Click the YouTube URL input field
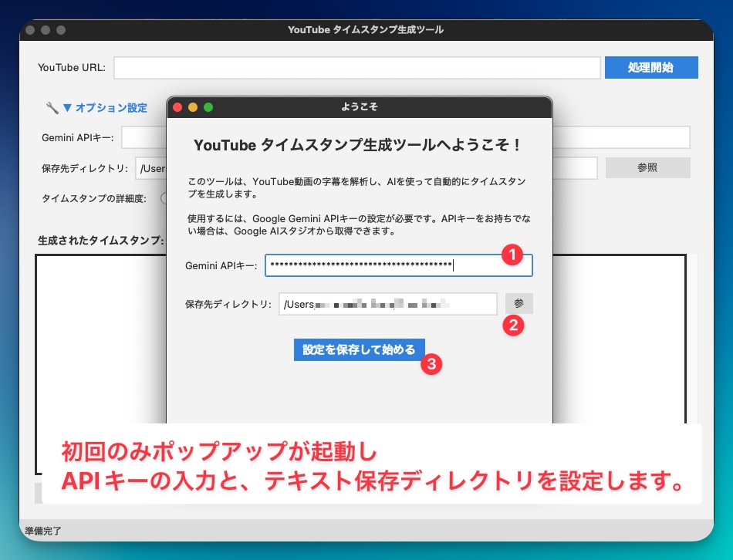 click(x=356, y=67)
